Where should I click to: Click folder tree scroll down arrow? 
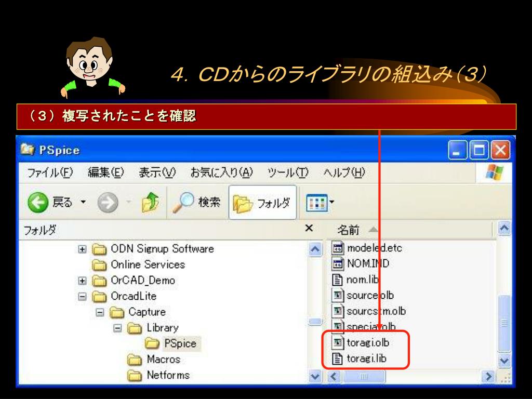click(x=315, y=376)
